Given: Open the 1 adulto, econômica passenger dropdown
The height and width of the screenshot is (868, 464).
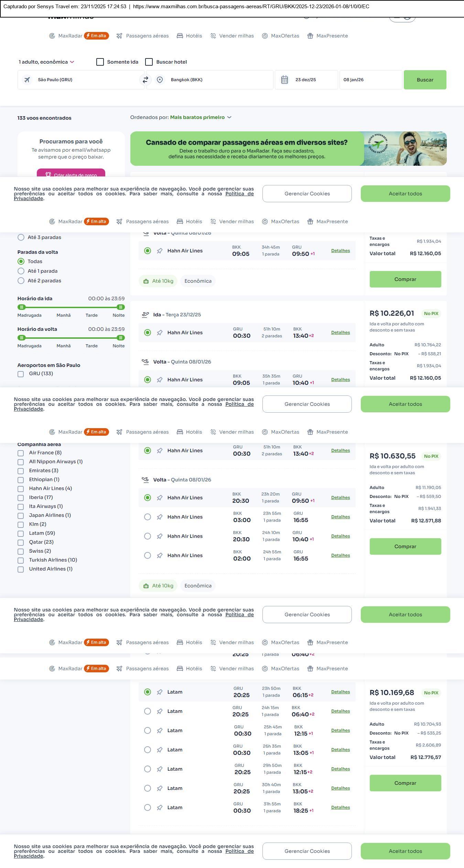Looking at the screenshot, I should point(46,62).
